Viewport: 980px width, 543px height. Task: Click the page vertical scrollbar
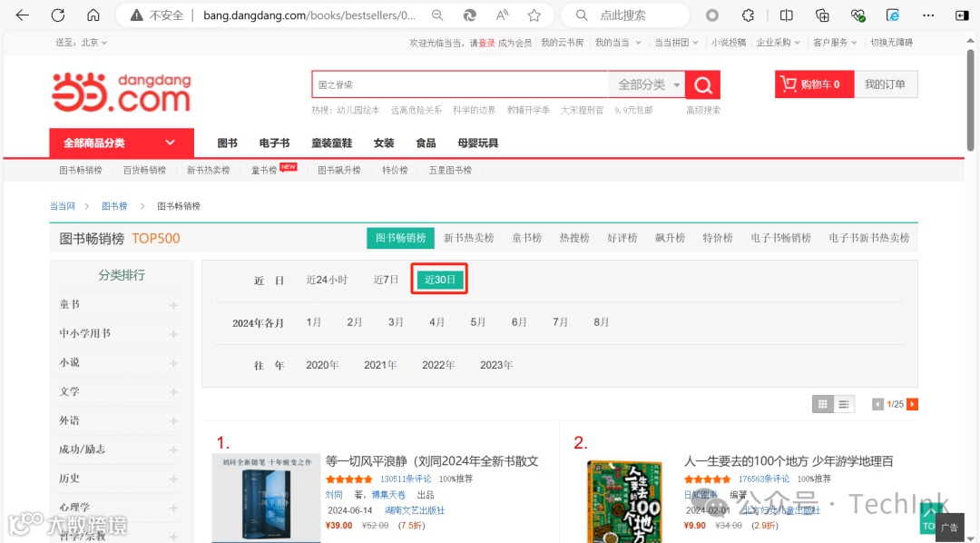[x=970, y=100]
